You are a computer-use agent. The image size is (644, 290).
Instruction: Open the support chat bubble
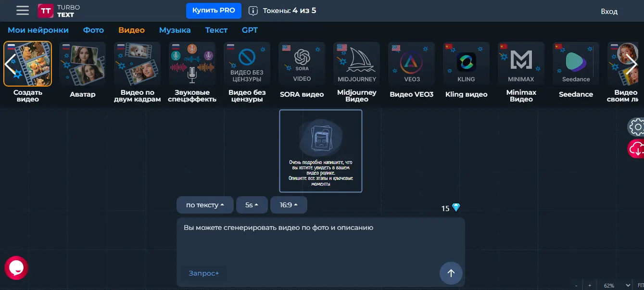[16, 268]
